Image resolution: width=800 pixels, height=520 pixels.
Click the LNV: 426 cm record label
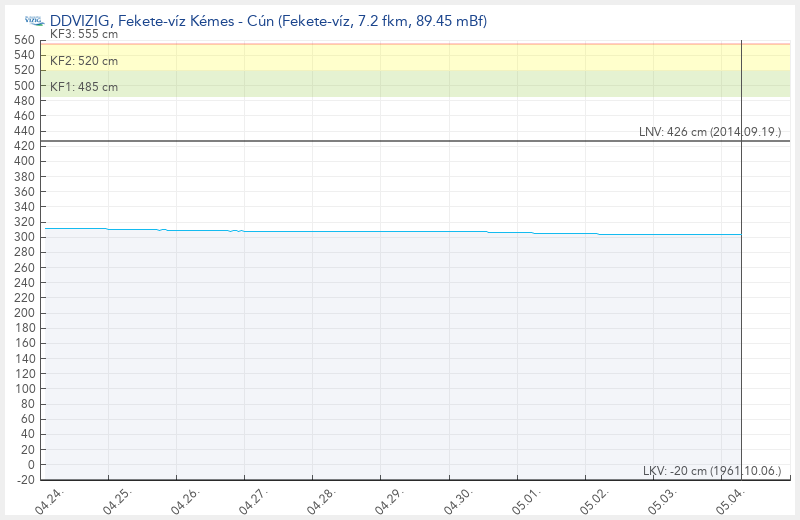point(710,132)
